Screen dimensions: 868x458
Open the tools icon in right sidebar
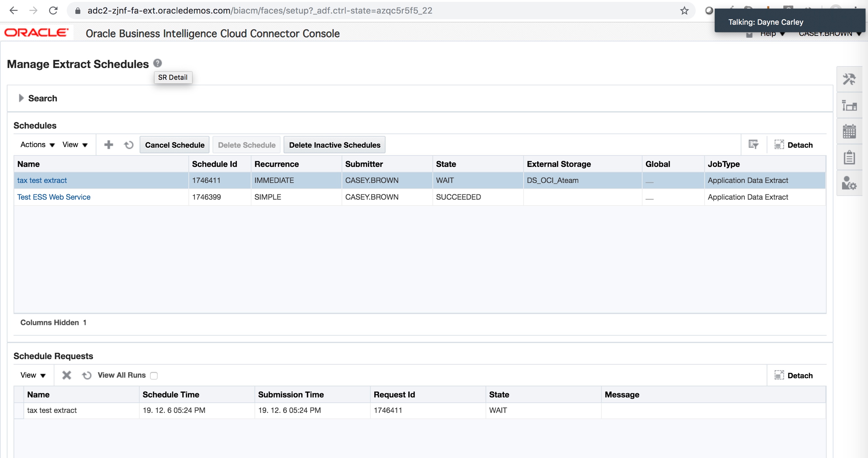coord(849,80)
